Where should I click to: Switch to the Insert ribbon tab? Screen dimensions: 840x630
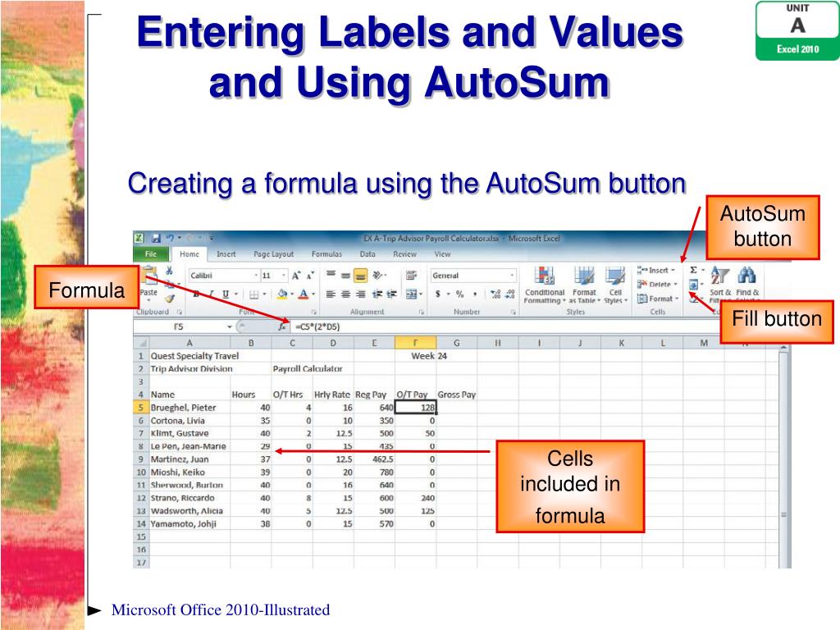click(x=226, y=254)
